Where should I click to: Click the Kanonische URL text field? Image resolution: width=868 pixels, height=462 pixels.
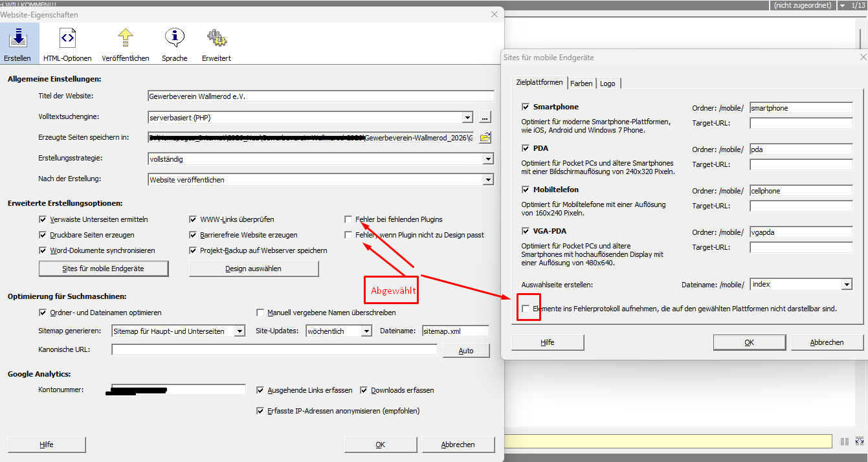click(275, 350)
